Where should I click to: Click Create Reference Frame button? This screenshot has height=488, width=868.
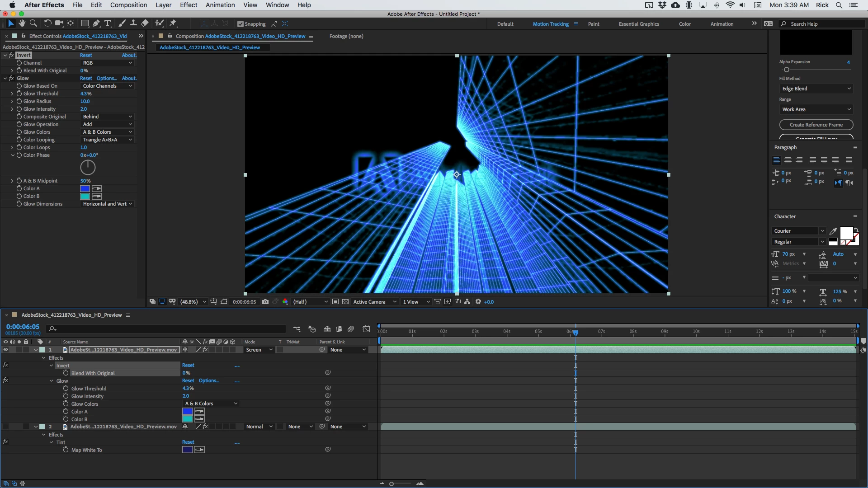[816, 125]
